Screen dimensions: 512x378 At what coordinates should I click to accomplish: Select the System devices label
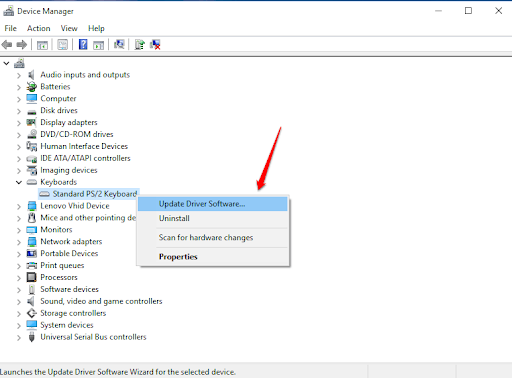click(67, 325)
